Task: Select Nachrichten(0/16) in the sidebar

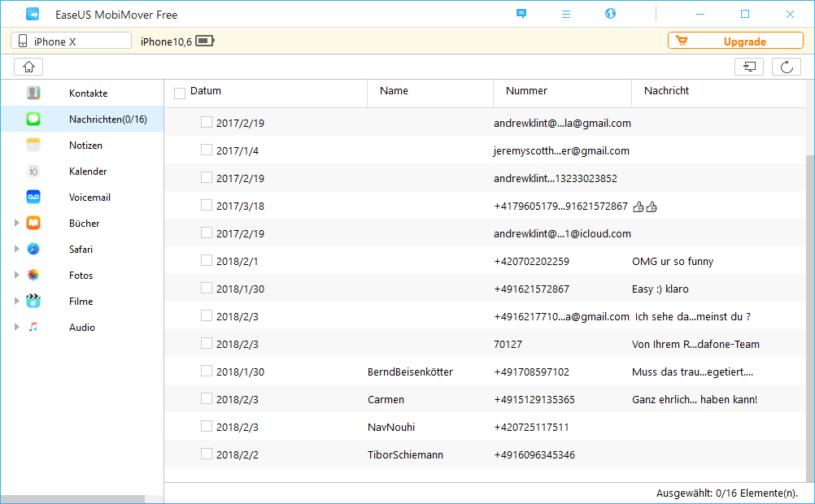Action: (107, 119)
